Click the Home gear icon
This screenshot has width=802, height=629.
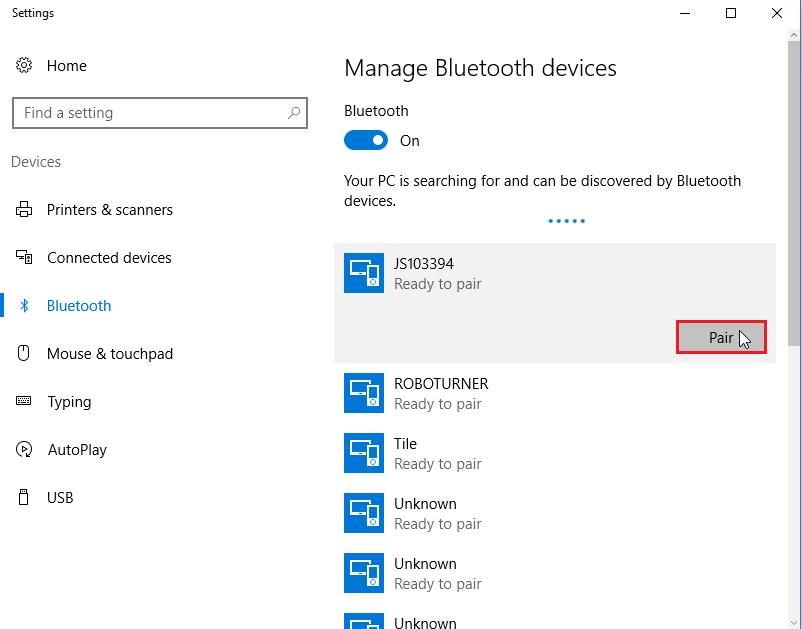click(x=24, y=66)
